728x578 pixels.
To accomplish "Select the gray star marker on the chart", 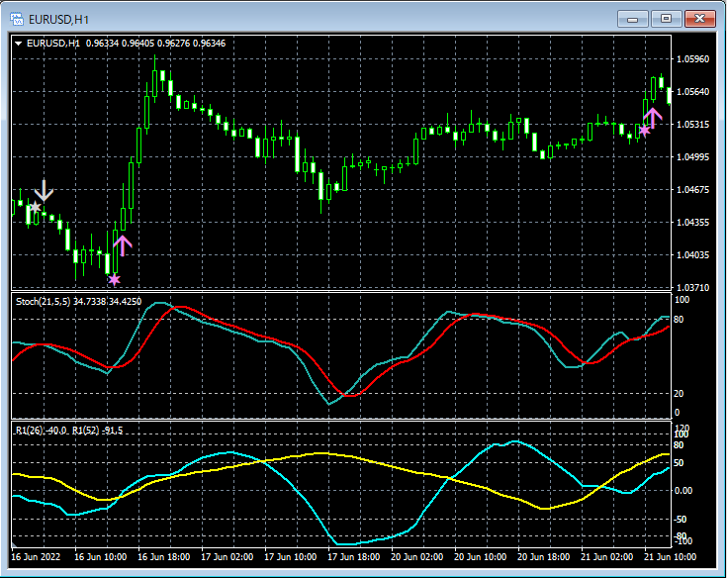I will click(x=35, y=207).
